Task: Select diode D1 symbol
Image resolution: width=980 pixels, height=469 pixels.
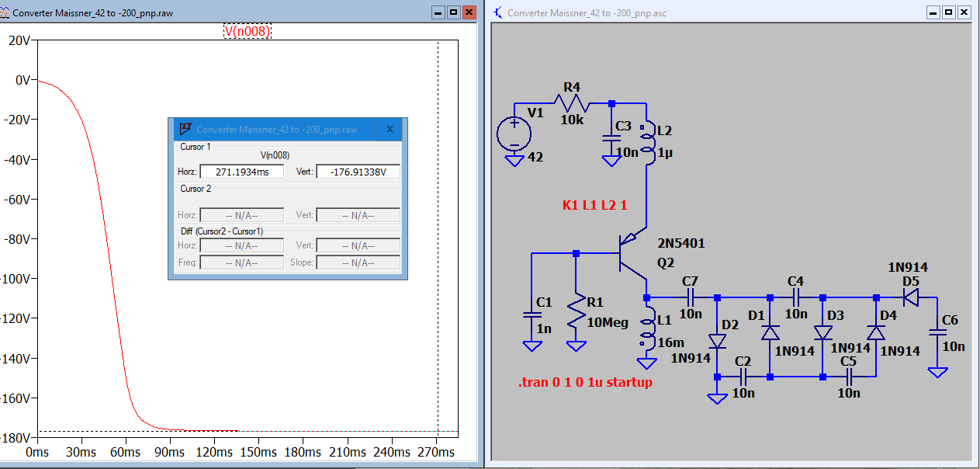Action: click(770, 332)
